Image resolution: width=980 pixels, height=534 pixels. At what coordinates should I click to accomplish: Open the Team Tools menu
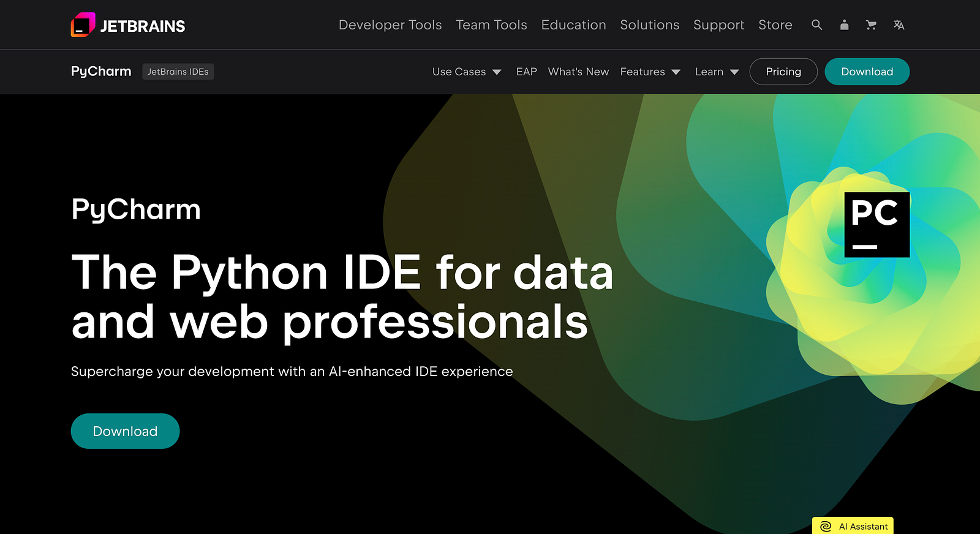[x=491, y=25]
